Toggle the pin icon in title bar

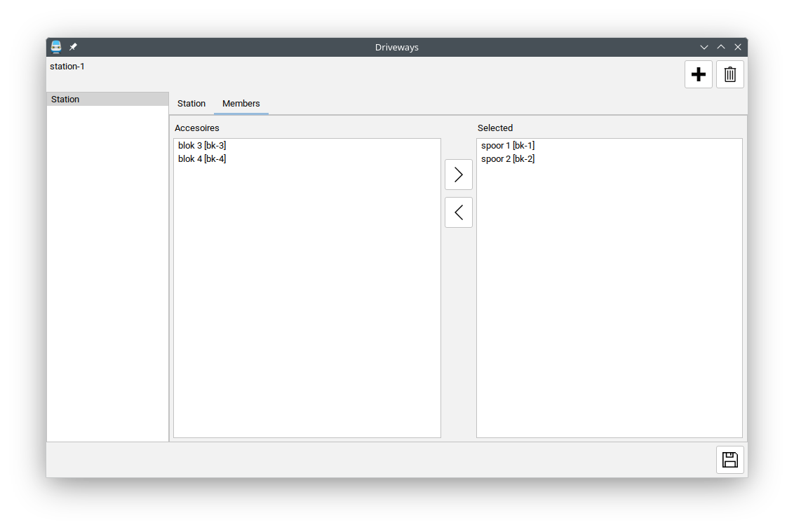(73, 47)
